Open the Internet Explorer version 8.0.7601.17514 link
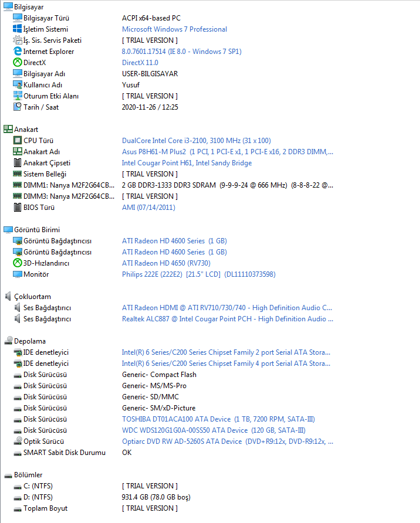Screen dimensions: 420x523 [181, 52]
